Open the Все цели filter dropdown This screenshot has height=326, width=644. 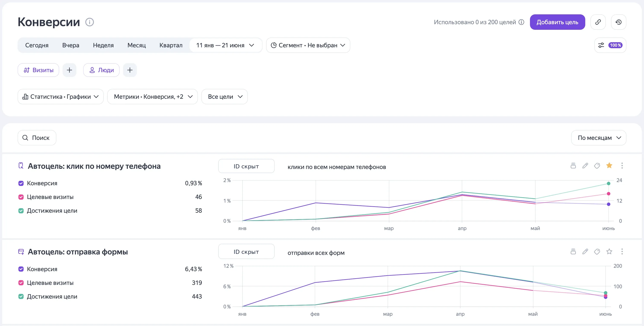click(x=224, y=97)
